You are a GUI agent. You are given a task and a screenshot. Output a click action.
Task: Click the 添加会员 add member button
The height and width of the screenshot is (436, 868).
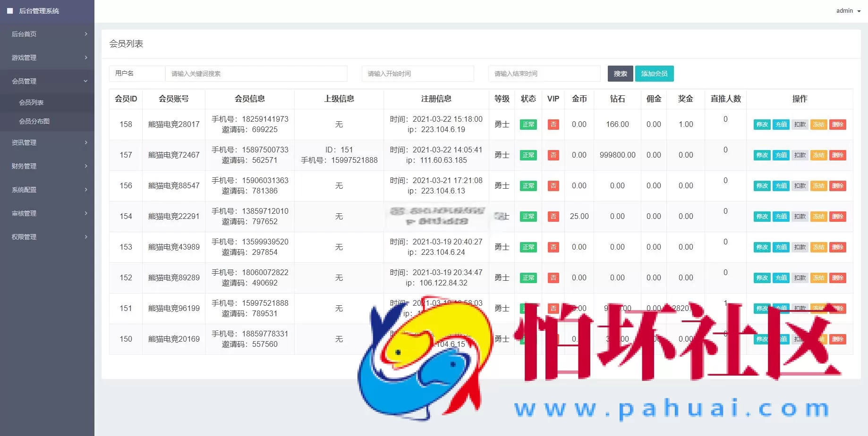click(x=655, y=74)
